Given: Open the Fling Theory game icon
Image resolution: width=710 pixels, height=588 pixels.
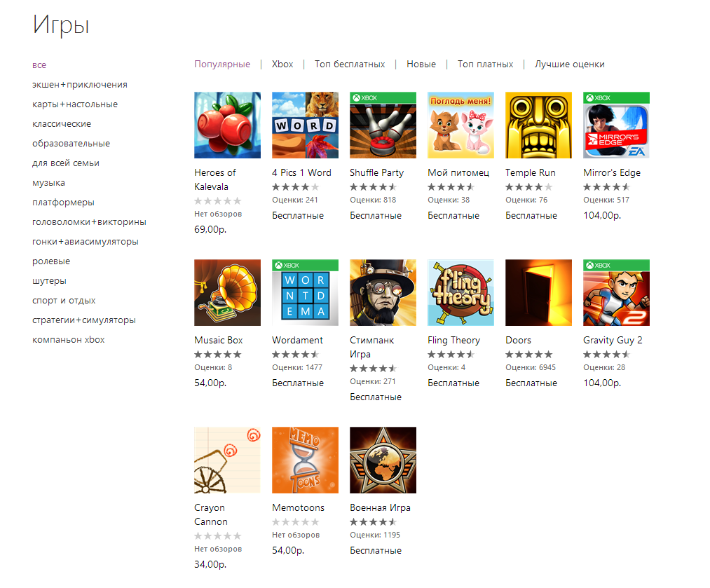Looking at the screenshot, I should 460,292.
